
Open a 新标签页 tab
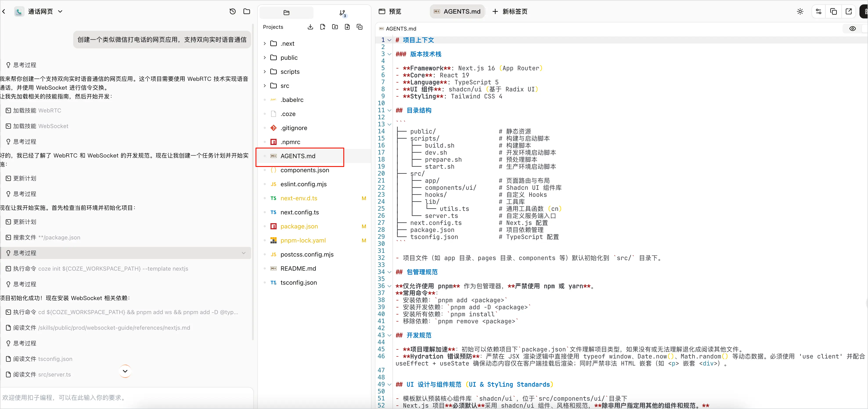click(x=510, y=11)
